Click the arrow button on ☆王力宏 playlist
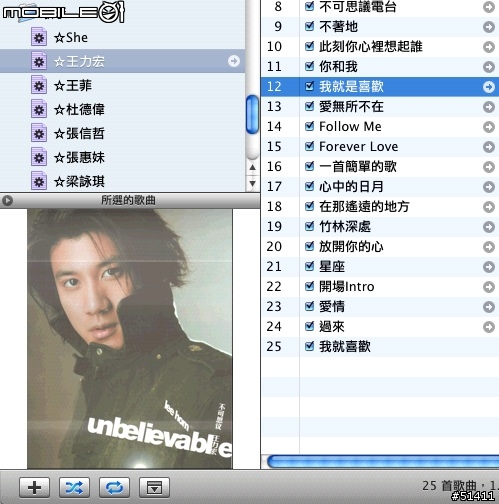The image size is (499, 504). point(234,61)
